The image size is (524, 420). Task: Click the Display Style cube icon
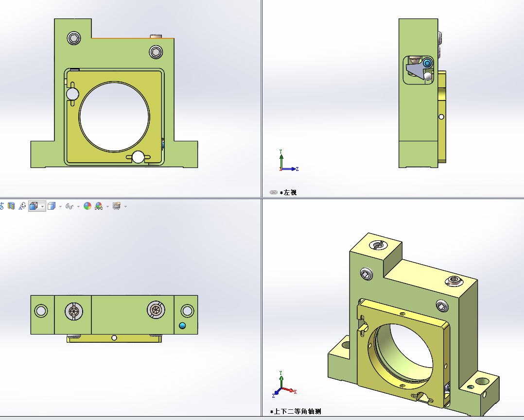click(x=52, y=206)
